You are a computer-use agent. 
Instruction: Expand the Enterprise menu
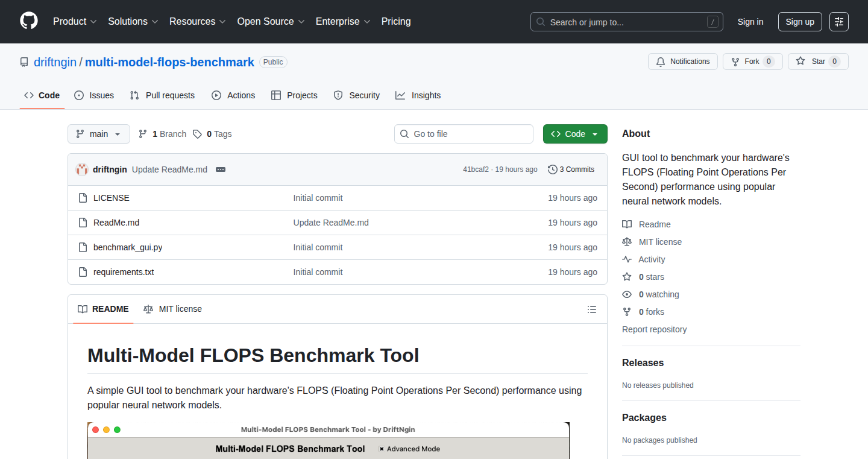(343, 22)
